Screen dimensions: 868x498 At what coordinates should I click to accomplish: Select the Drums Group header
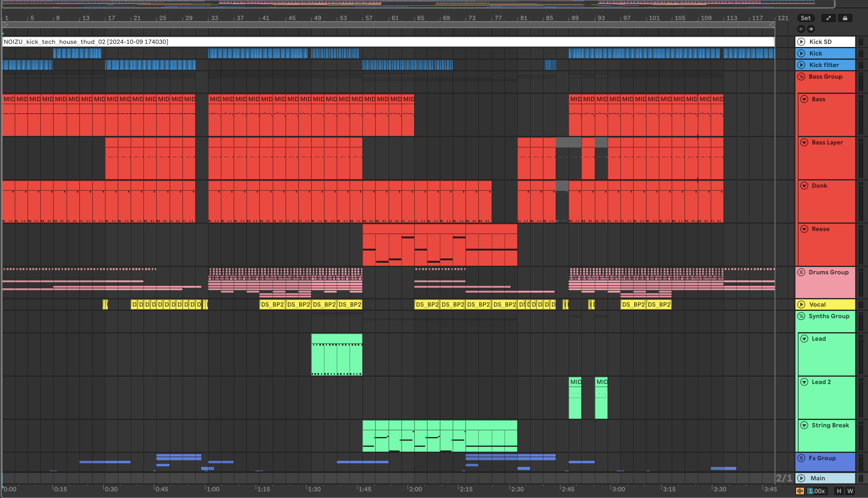click(x=825, y=282)
